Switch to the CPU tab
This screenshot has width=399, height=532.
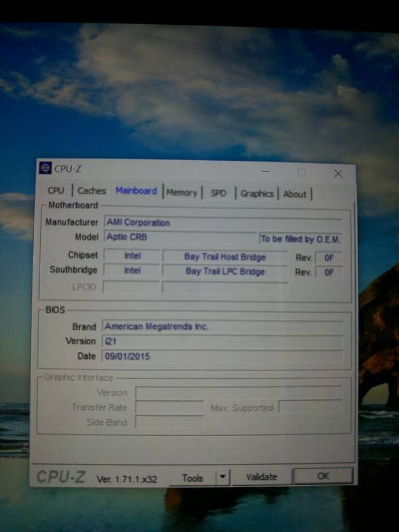56,190
